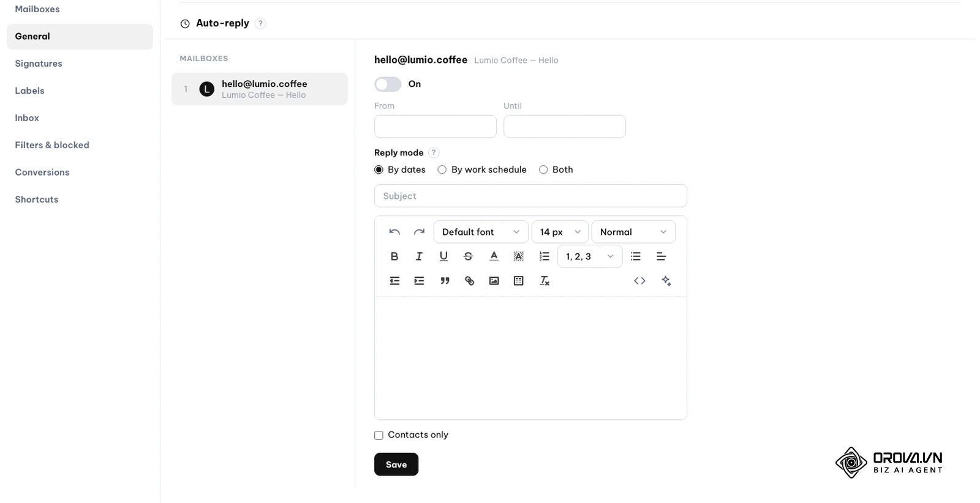Insert block quote

tap(445, 281)
